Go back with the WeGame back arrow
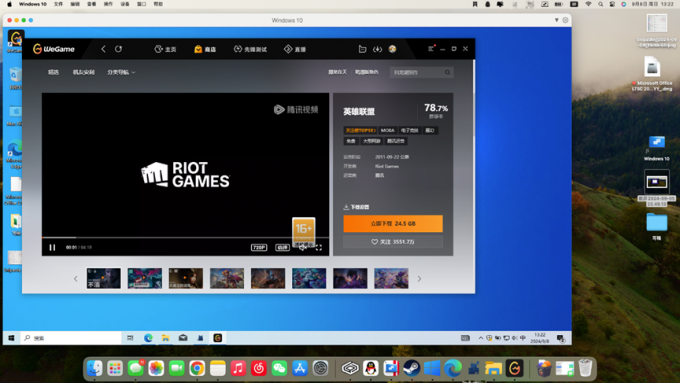This screenshot has height=383, width=680. (103, 49)
